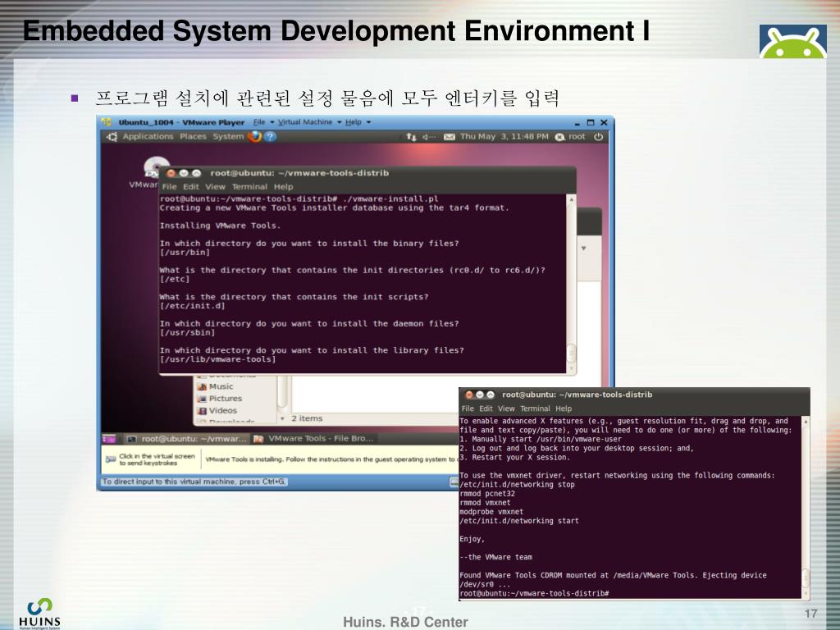Click the file browser dropdown arrow at right

[583, 248]
